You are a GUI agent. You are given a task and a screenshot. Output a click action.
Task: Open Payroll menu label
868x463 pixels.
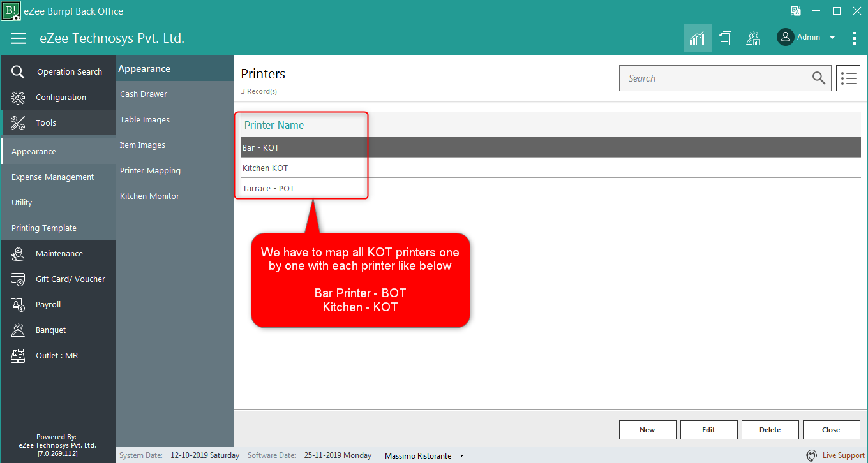[x=49, y=305]
